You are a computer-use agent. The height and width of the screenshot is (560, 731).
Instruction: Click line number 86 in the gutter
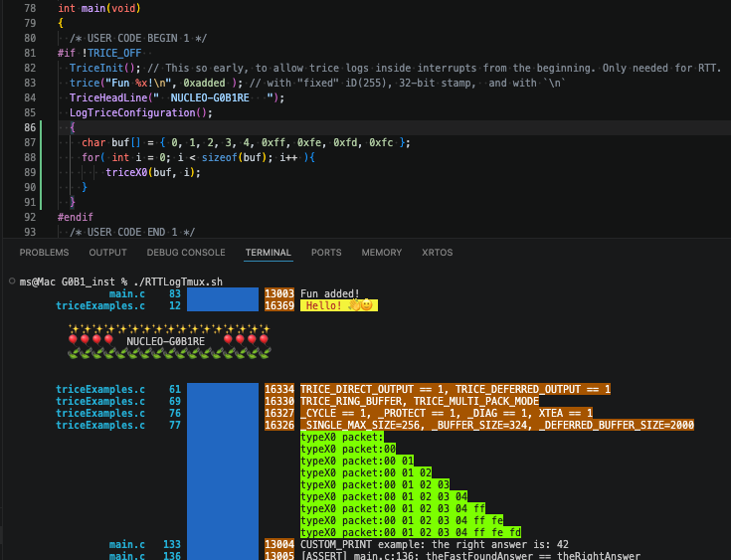tap(30, 127)
